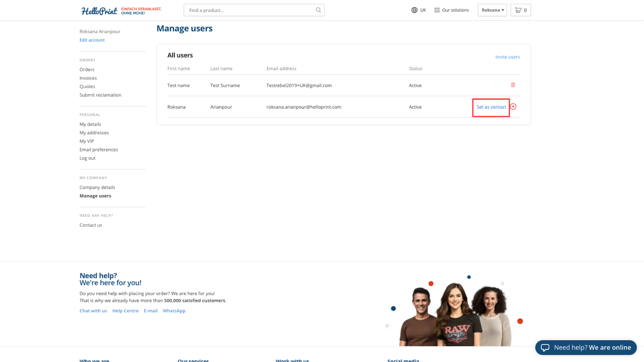Click email roksana.arianpour@helloprint.com
644x362 pixels.
pos(304,107)
